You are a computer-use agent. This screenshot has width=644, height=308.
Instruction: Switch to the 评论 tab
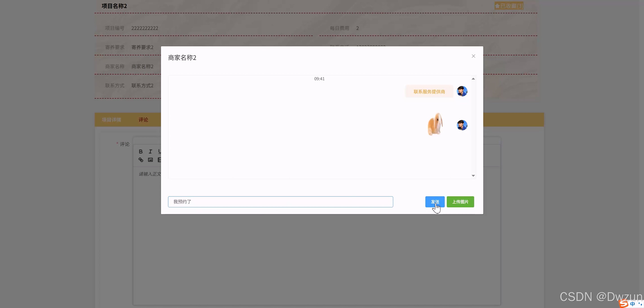[x=143, y=120]
